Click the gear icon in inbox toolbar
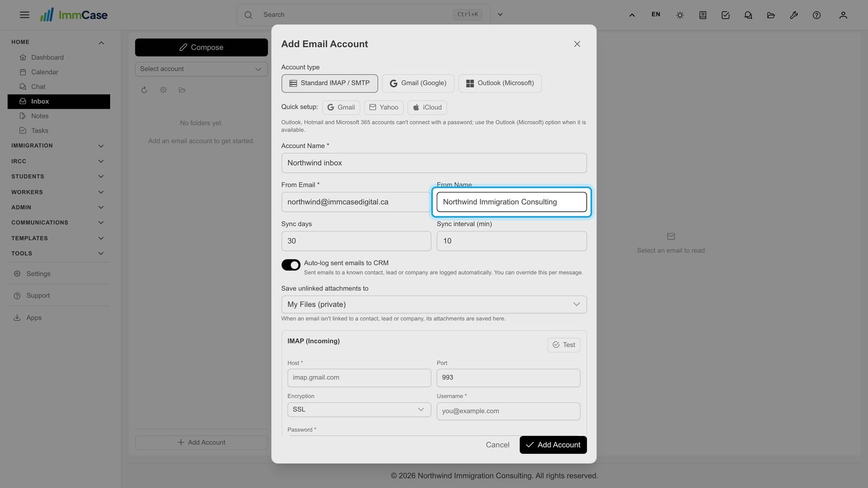The height and width of the screenshot is (488, 868). tap(163, 90)
